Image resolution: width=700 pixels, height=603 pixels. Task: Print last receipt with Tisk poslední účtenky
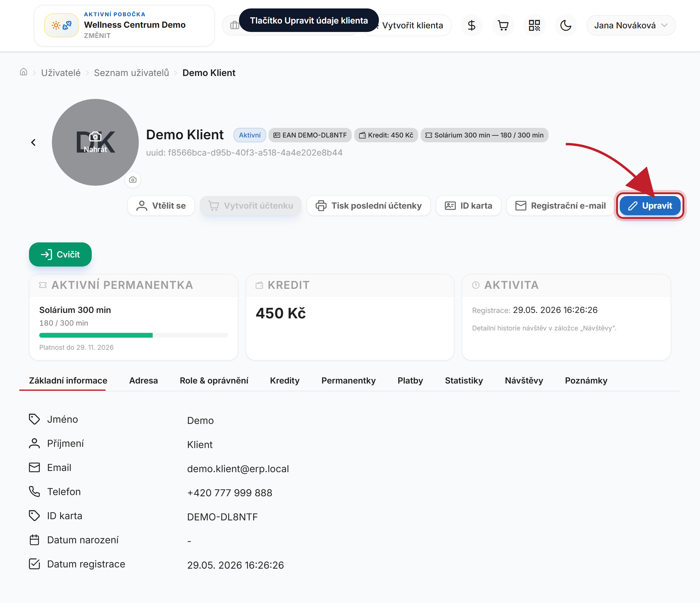369,206
